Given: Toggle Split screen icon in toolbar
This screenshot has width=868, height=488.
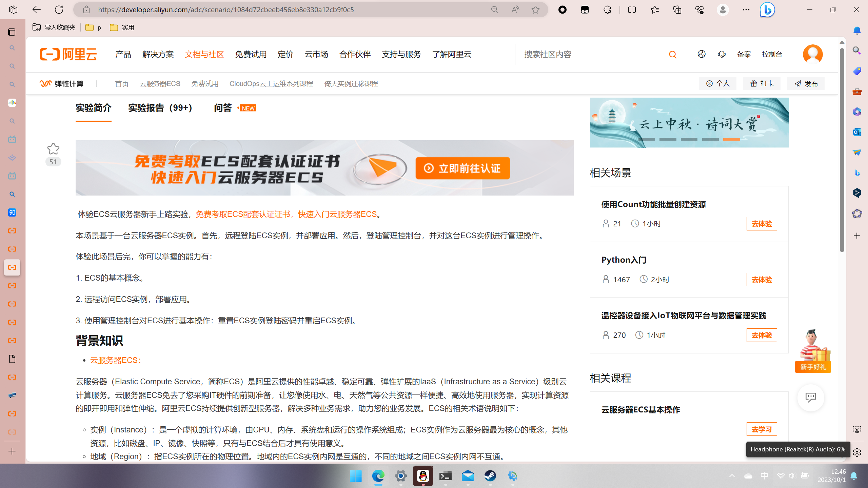Looking at the screenshot, I should click(632, 9).
